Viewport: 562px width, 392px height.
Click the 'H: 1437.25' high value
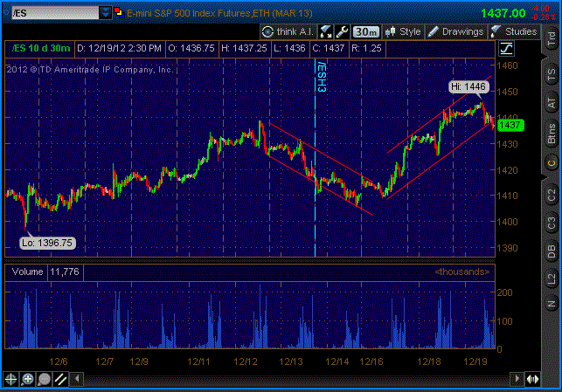(244, 48)
